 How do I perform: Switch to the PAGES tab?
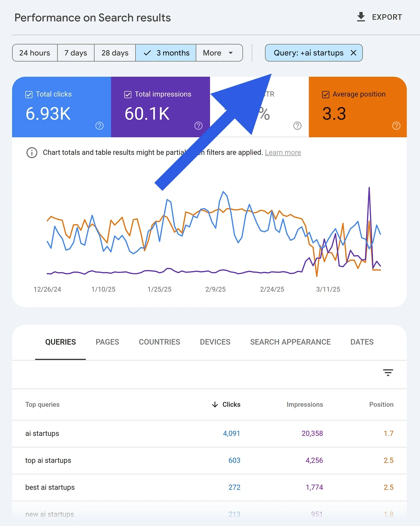click(107, 342)
